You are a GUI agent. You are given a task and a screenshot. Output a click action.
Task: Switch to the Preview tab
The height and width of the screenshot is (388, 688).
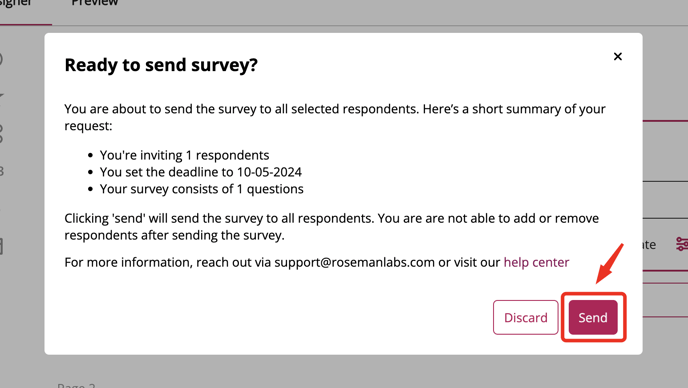(x=94, y=4)
